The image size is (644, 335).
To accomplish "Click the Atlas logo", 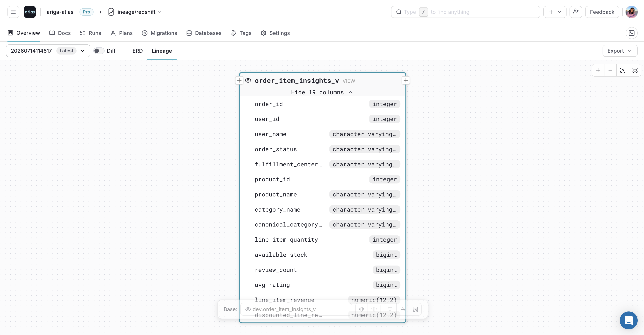I will pos(30,12).
